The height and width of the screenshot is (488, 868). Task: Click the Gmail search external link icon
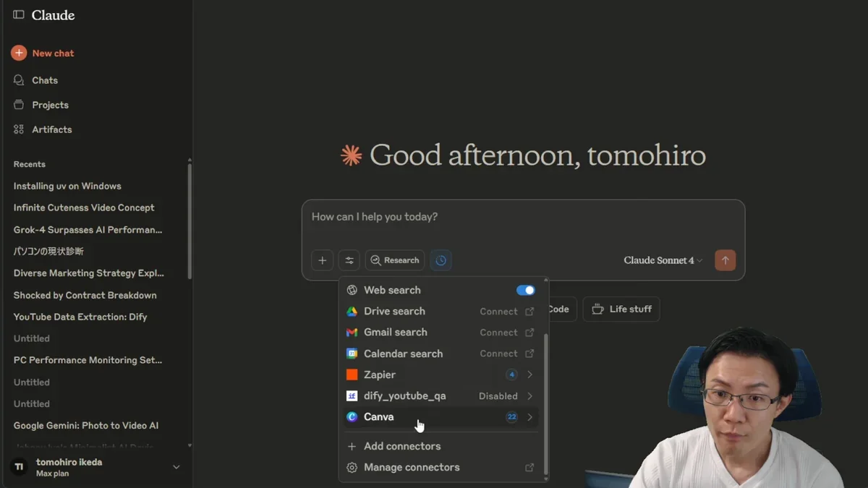click(529, 333)
